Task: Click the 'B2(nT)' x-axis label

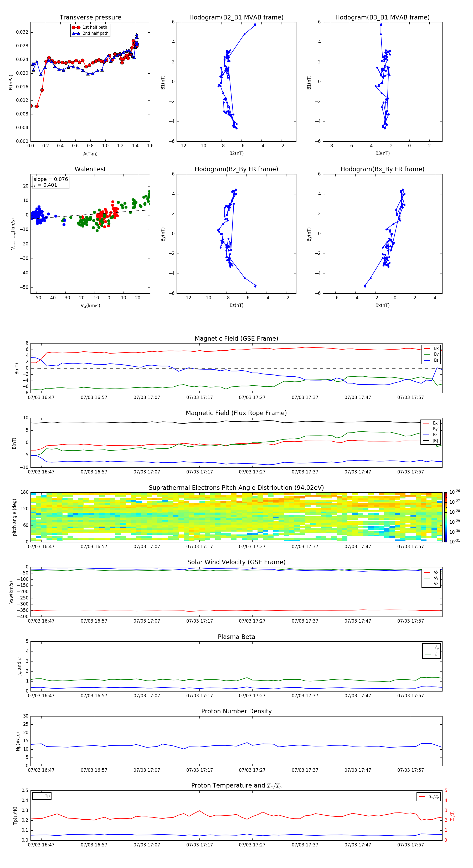Action: [236, 153]
